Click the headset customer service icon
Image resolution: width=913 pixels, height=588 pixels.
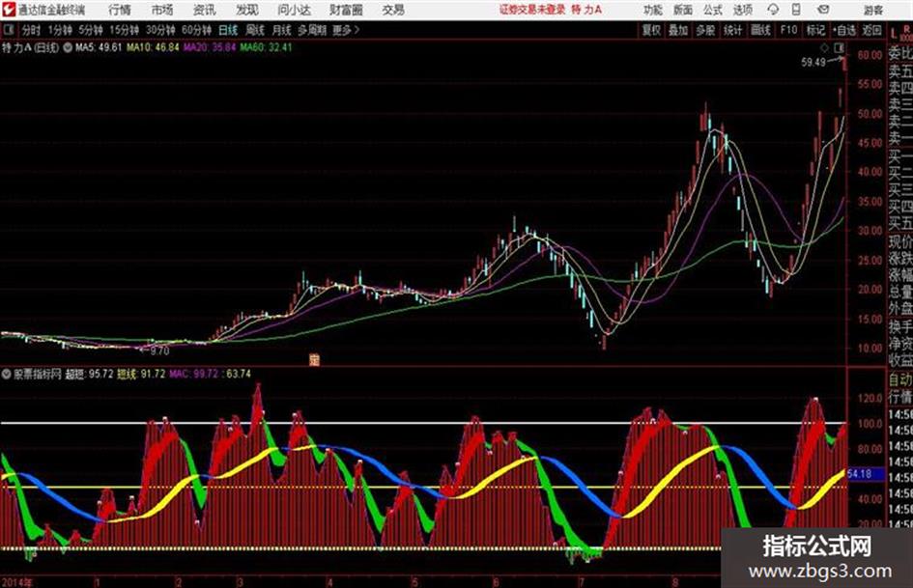coord(773,10)
